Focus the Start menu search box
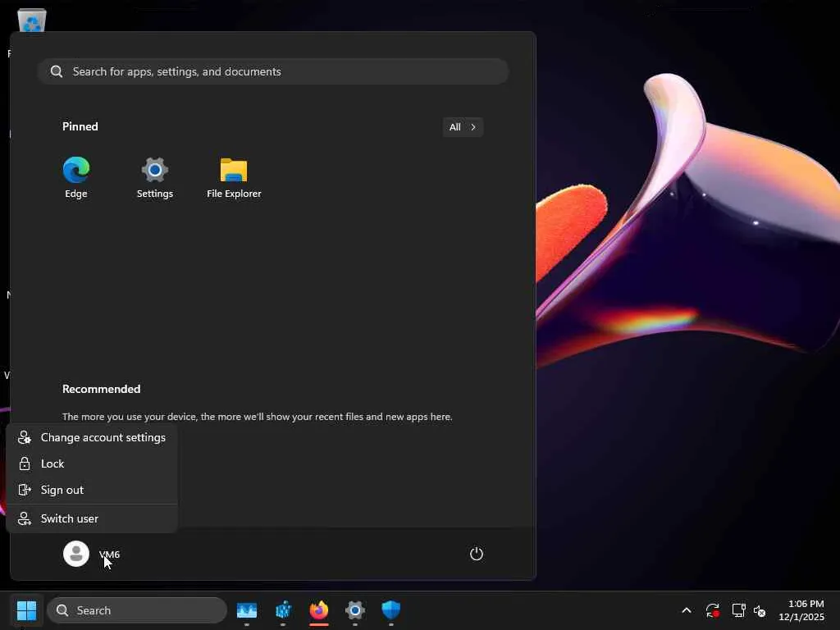Viewport: 840px width, 630px height. coord(273,71)
